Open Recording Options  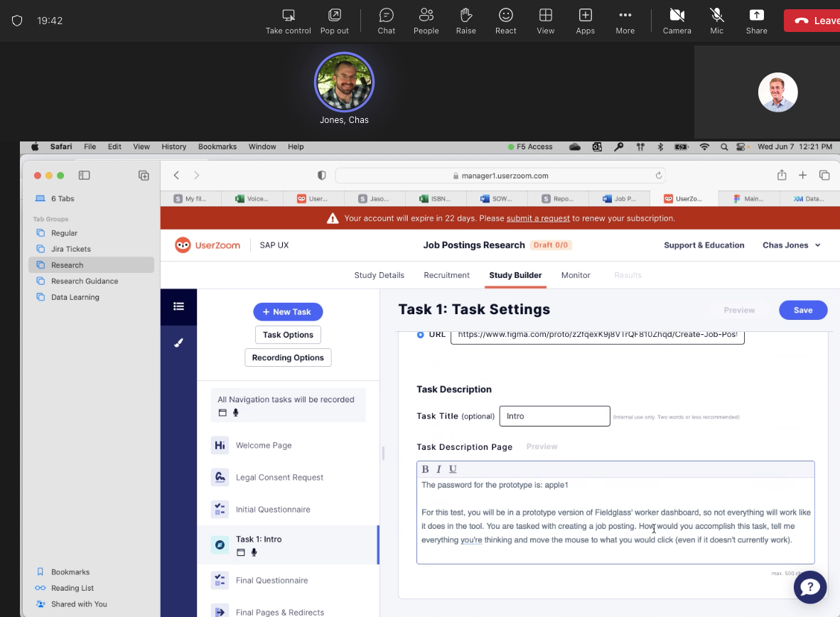click(288, 358)
